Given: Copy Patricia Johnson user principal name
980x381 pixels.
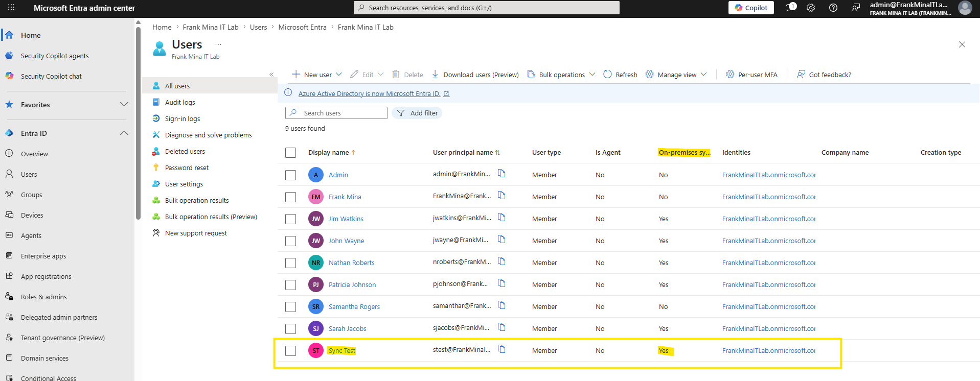Looking at the screenshot, I should click(502, 283).
